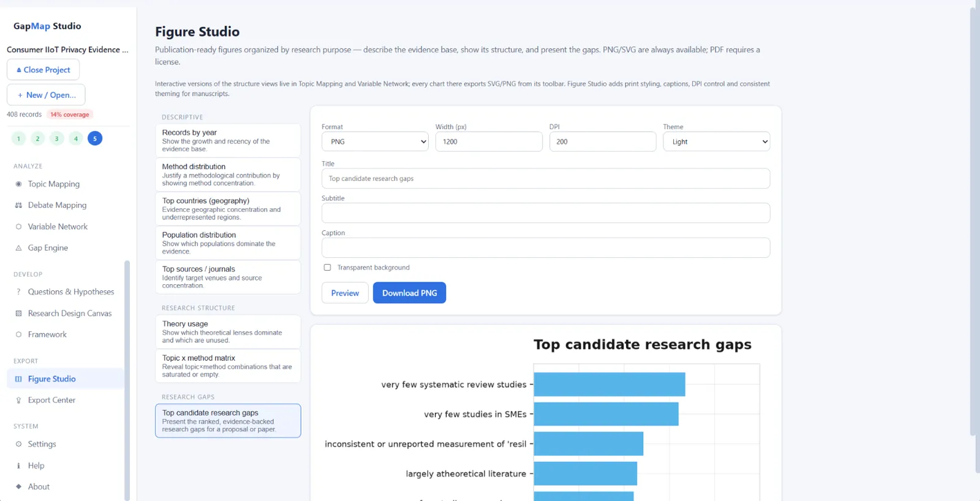Select the Records by year figure
This screenshot has width=980, height=501.
tap(228, 140)
